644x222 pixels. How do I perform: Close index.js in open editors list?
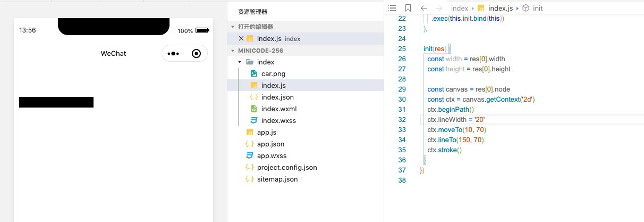click(x=241, y=38)
